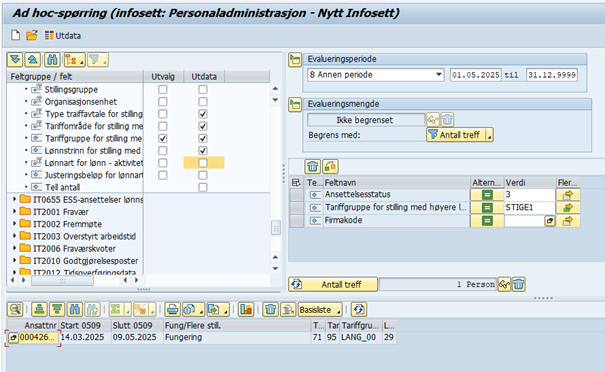The width and height of the screenshot is (605, 372).
Task: Sort ascending in the results toolbar
Action: click(x=39, y=309)
